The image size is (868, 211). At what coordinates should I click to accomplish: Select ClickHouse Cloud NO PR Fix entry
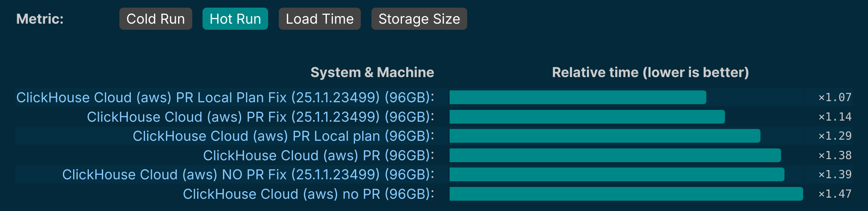click(x=248, y=175)
